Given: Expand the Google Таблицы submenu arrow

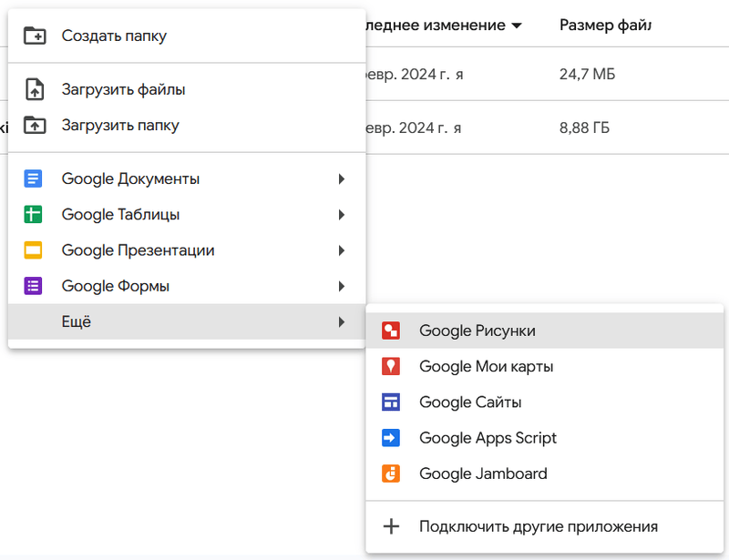Looking at the screenshot, I should (342, 215).
